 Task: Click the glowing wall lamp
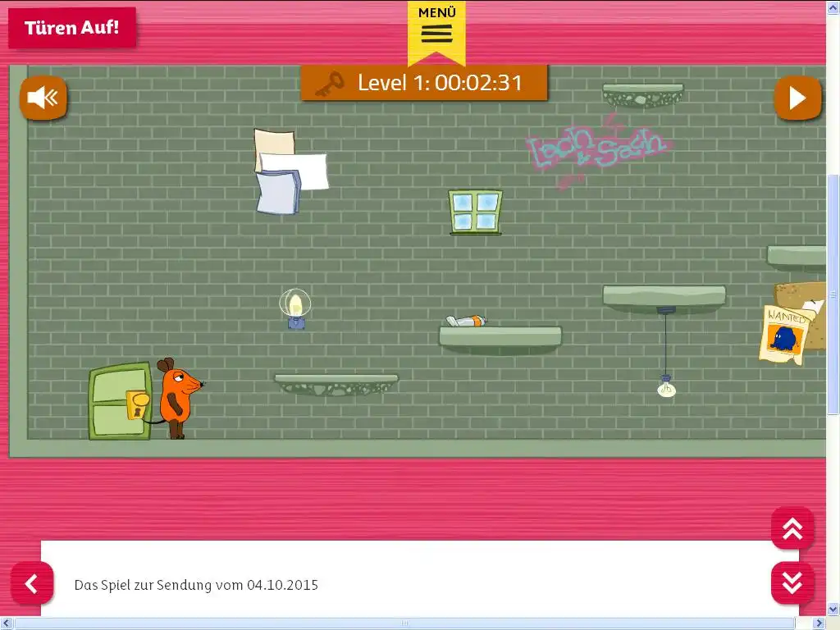pos(295,308)
